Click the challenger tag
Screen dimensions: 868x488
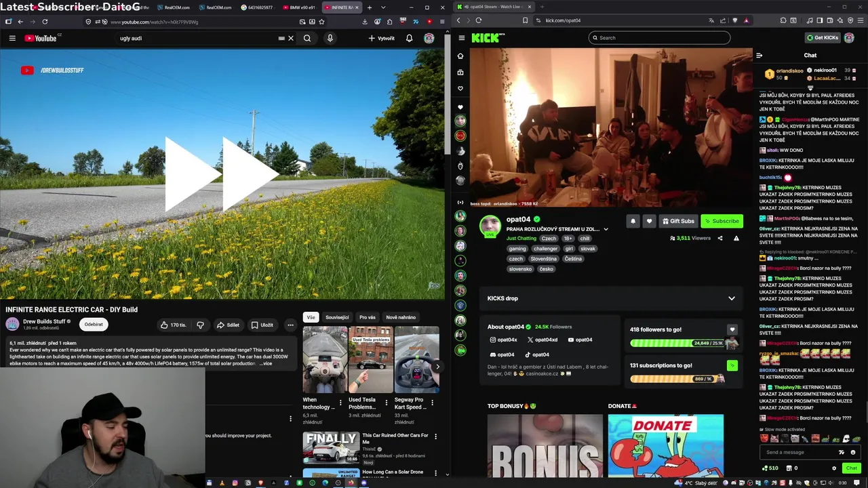tap(545, 249)
